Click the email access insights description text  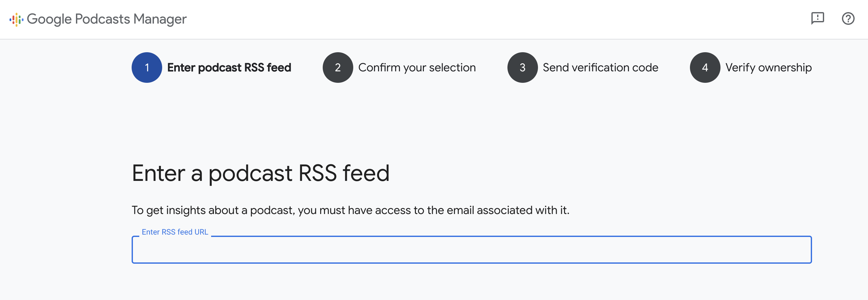350,210
